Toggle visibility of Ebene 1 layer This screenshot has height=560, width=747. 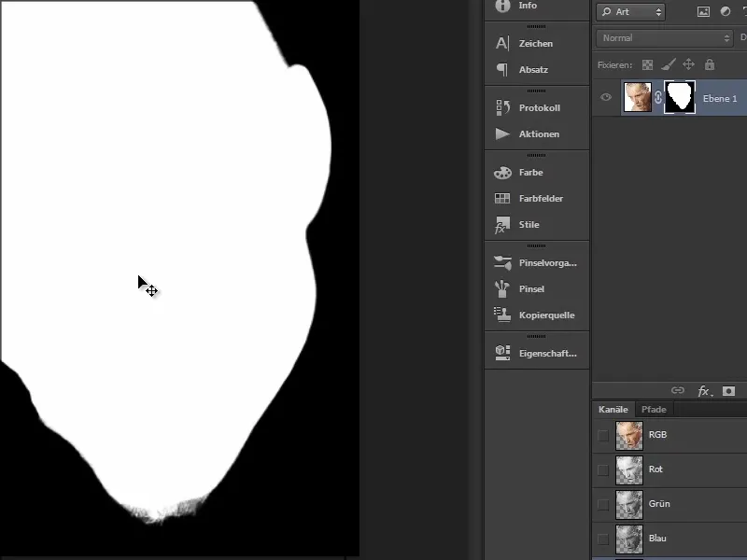pyautogui.click(x=605, y=98)
